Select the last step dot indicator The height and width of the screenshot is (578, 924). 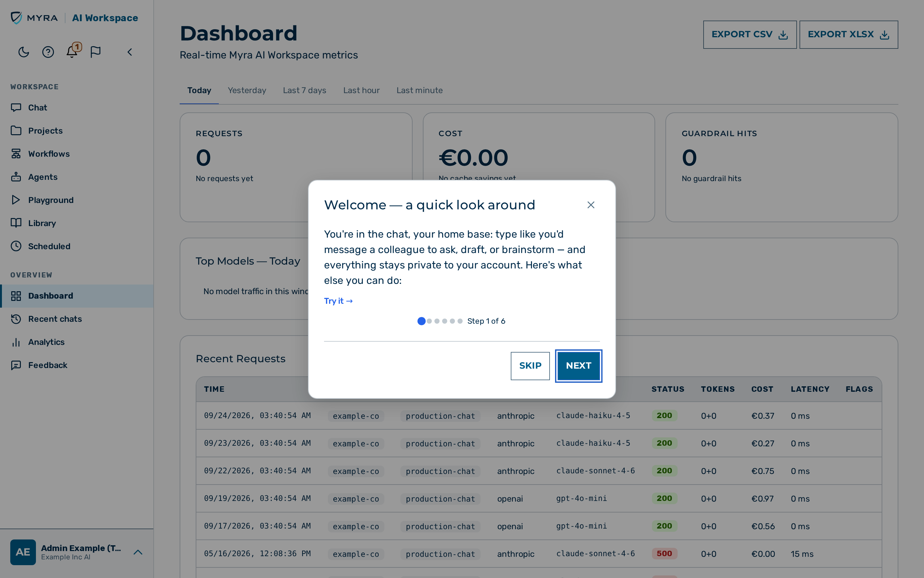click(x=460, y=321)
